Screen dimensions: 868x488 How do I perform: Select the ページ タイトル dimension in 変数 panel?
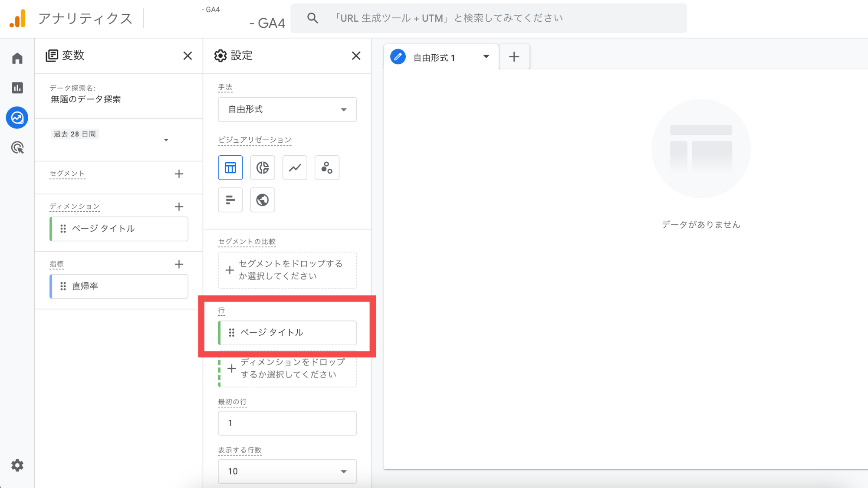coord(119,229)
